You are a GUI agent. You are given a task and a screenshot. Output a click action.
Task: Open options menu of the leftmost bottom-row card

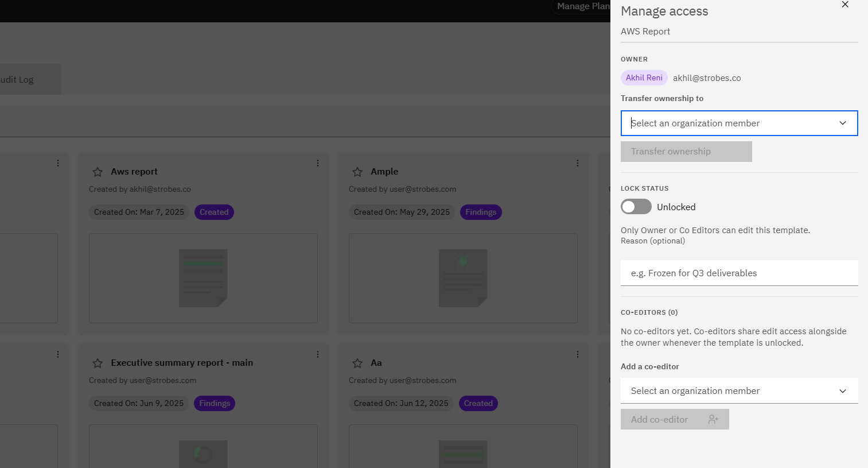58,354
